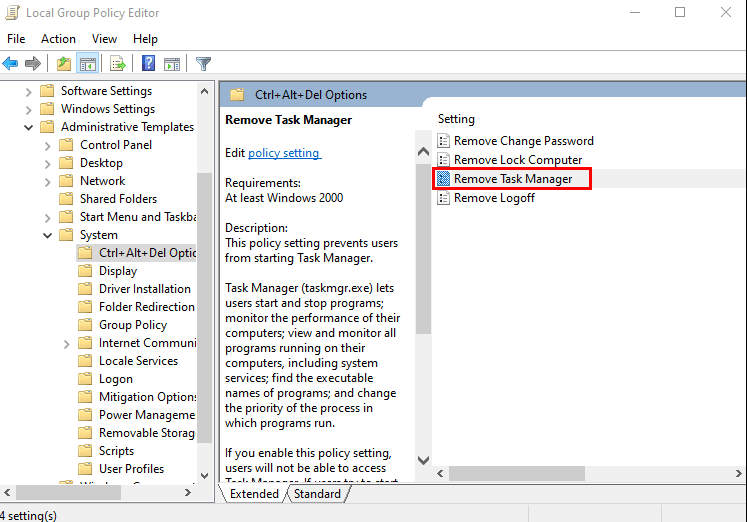Click the Logon folder icon in tree

point(85,379)
